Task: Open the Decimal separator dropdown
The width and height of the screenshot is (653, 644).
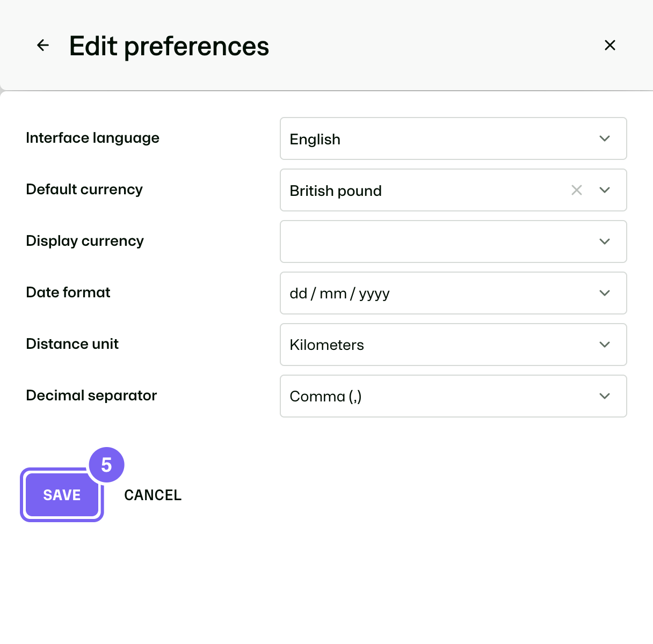Action: coord(453,396)
